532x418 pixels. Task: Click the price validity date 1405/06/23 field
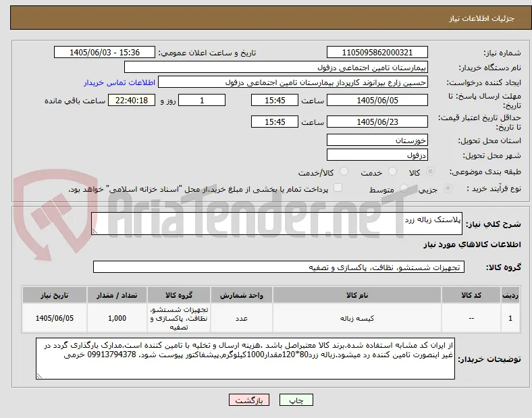[377, 122]
